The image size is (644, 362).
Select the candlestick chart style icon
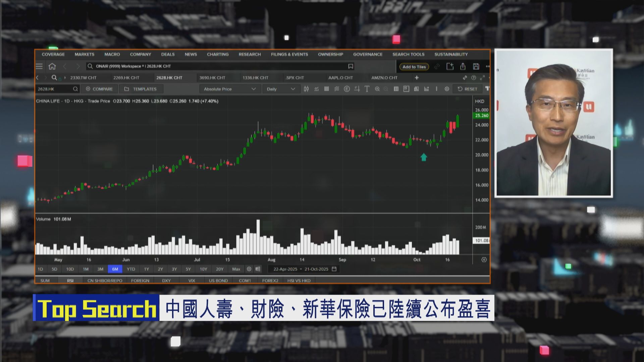pos(306,89)
